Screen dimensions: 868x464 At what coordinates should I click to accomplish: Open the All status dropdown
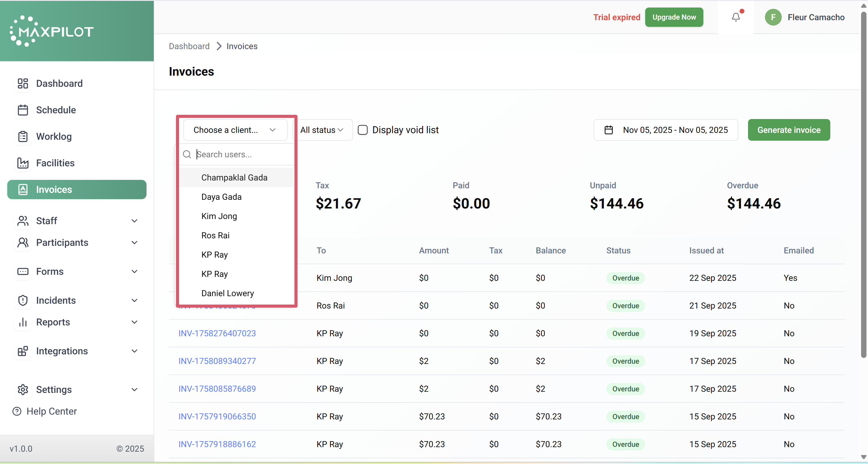(x=322, y=130)
